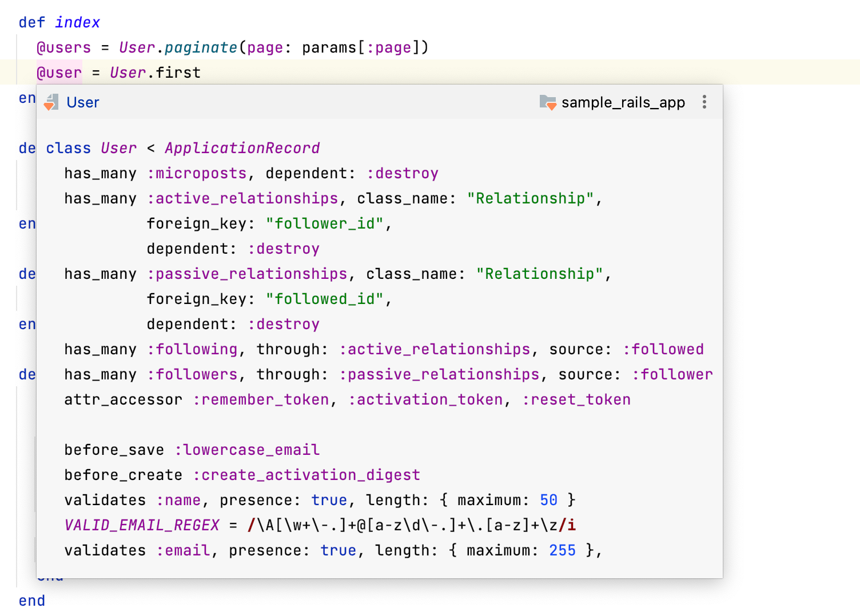Click the maximum length value 50
860x616 pixels.
(547, 500)
